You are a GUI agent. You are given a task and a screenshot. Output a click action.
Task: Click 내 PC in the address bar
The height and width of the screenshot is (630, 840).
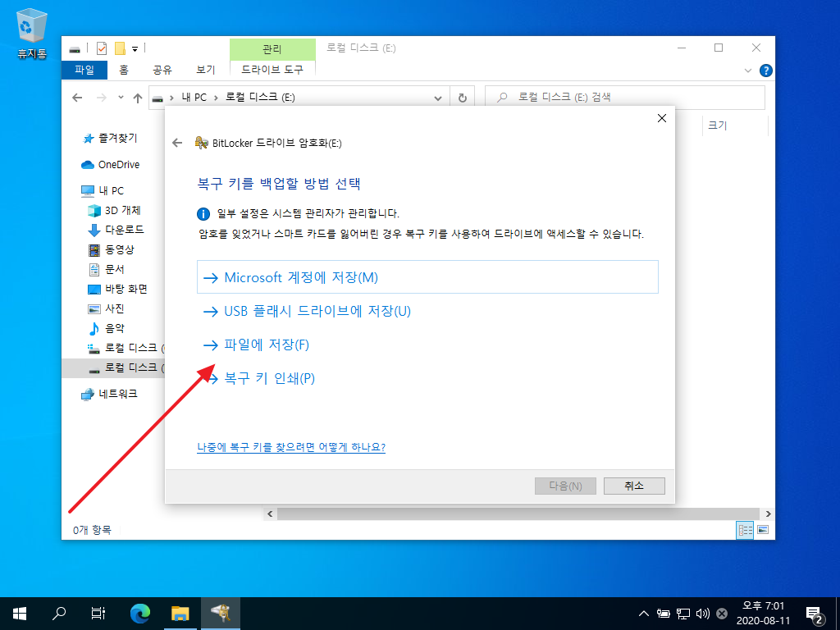coord(194,98)
